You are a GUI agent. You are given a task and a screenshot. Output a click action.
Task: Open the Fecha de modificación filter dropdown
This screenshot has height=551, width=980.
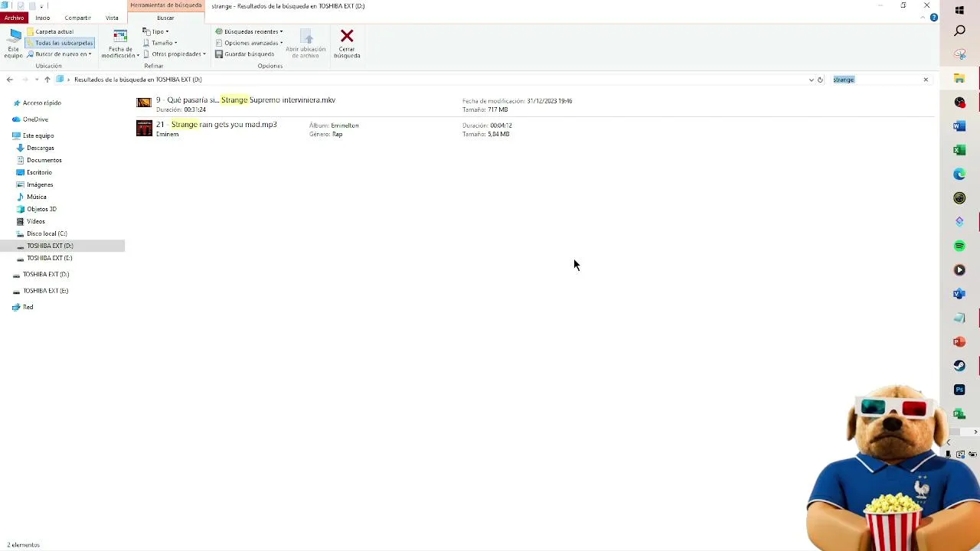120,44
